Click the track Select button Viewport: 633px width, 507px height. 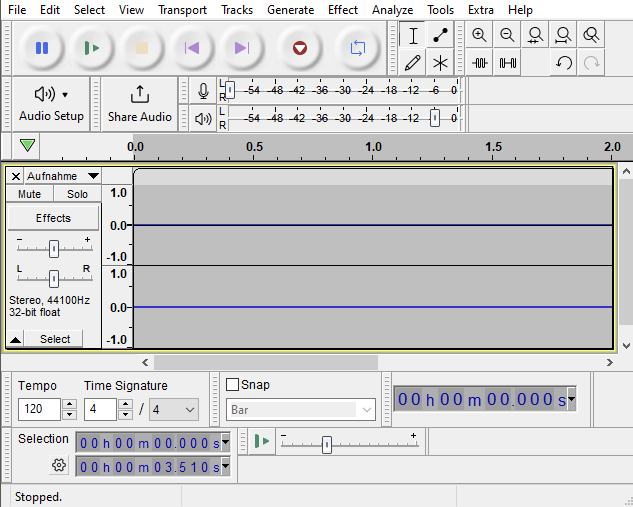click(54, 339)
